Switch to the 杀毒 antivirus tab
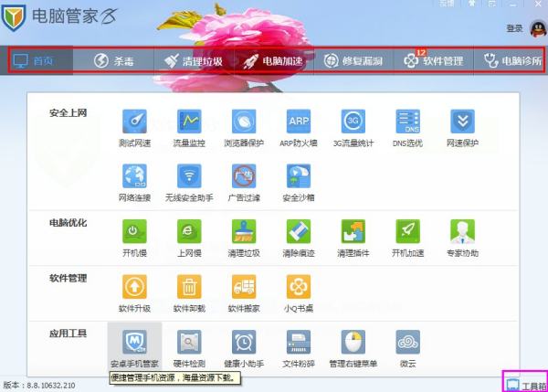Image resolution: width=548 pixels, height=392 pixels. [x=113, y=61]
